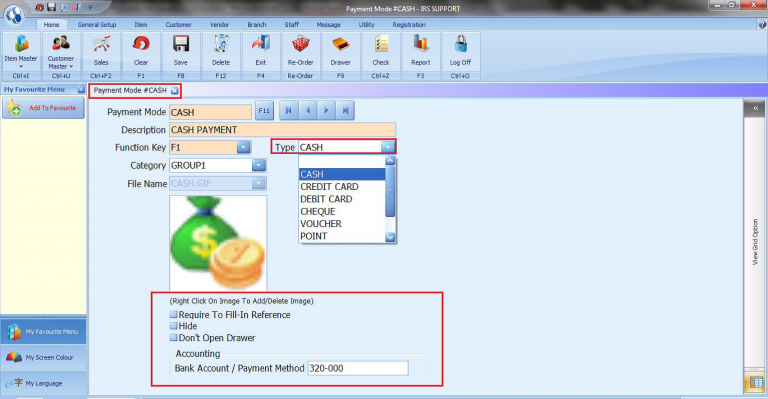Viewport: 768px width, 399px height.
Task: Click Add To Favourite button
Action: click(x=44, y=108)
